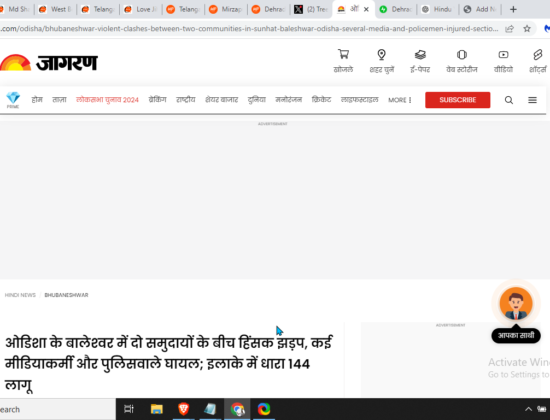Click the Aapka Saathi label button
The height and width of the screenshot is (420, 550).
click(x=516, y=335)
